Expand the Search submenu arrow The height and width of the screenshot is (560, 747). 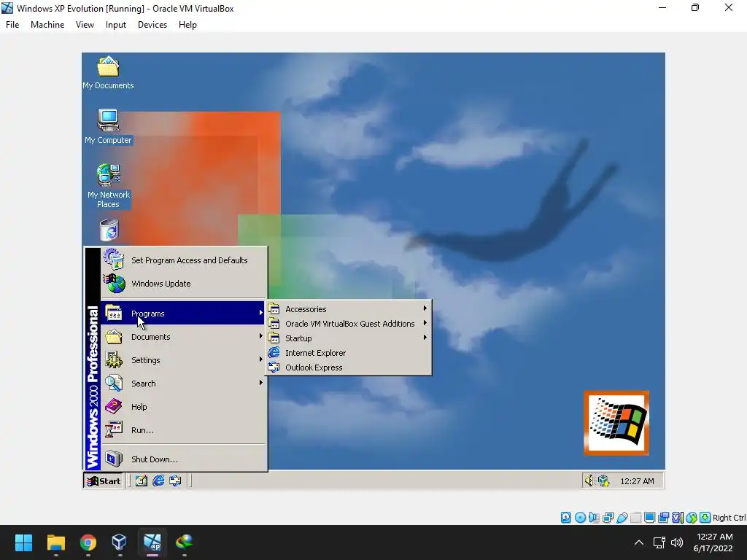point(260,383)
